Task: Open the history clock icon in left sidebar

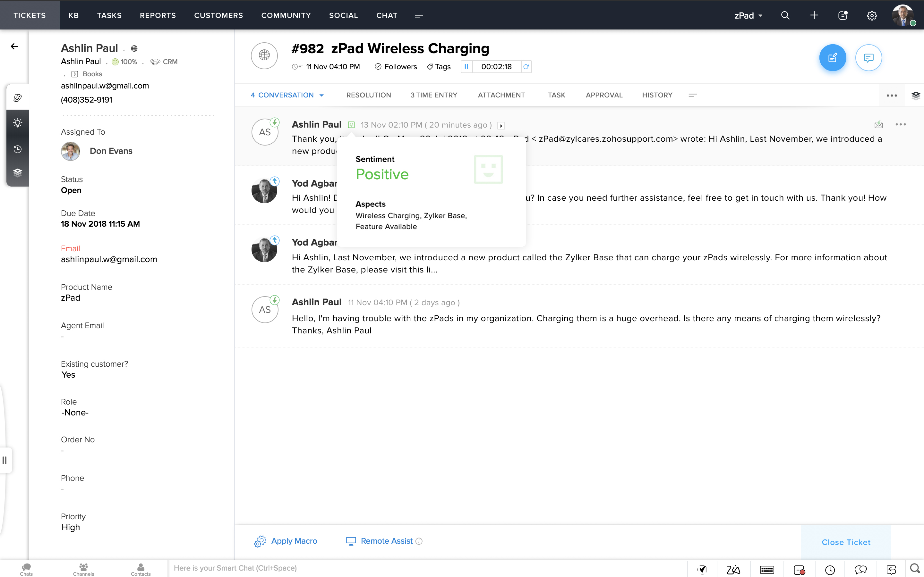Action: (x=18, y=149)
